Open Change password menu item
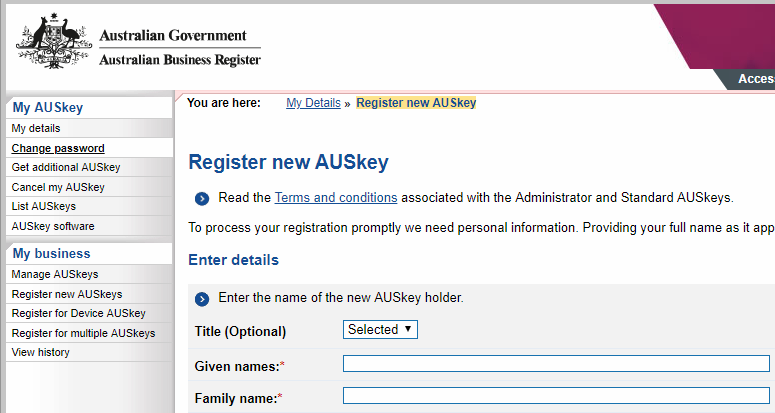Image resolution: width=775 pixels, height=413 pixels. tap(58, 148)
